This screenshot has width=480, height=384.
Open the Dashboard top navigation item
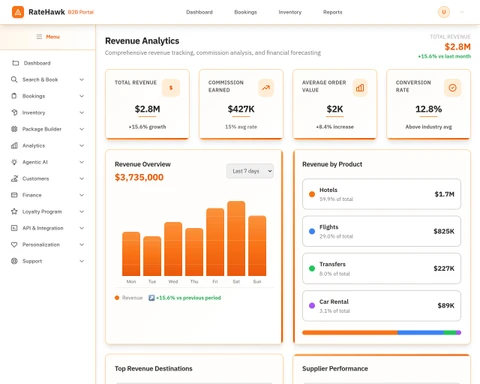pyautogui.click(x=199, y=12)
